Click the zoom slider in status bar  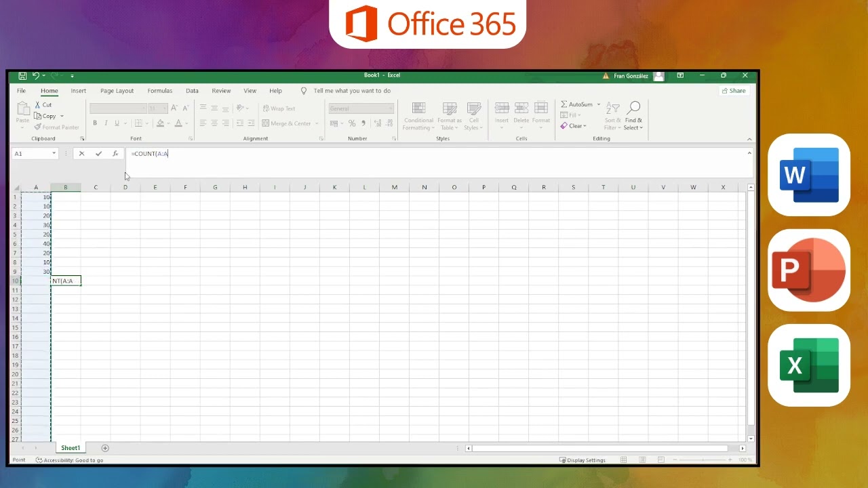[x=703, y=460]
